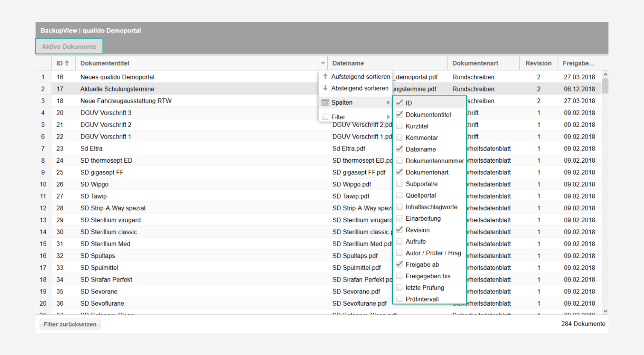
Task: Click Sd Eltra.pdf file name cell
Action: [349, 148]
